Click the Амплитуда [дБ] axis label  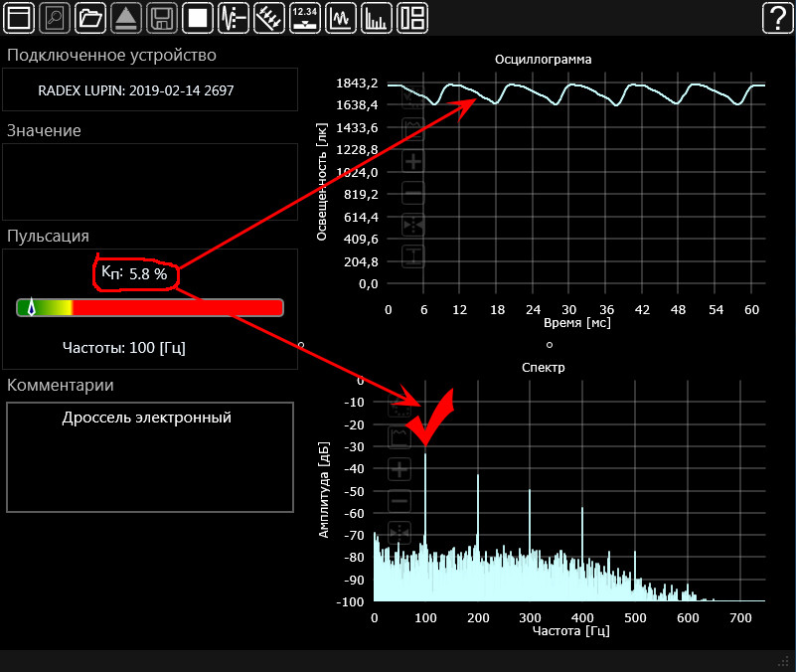pyautogui.click(x=323, y=490)
